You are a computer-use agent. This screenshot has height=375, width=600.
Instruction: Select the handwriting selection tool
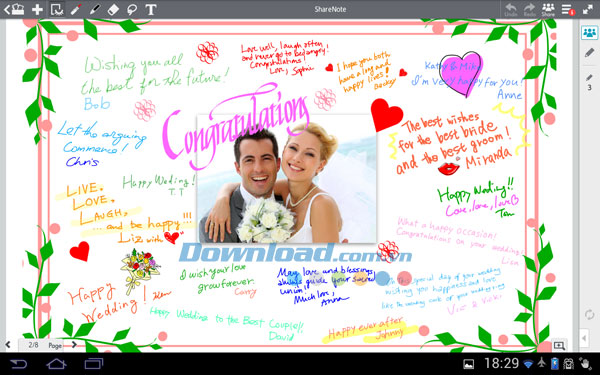coord(57,9)
